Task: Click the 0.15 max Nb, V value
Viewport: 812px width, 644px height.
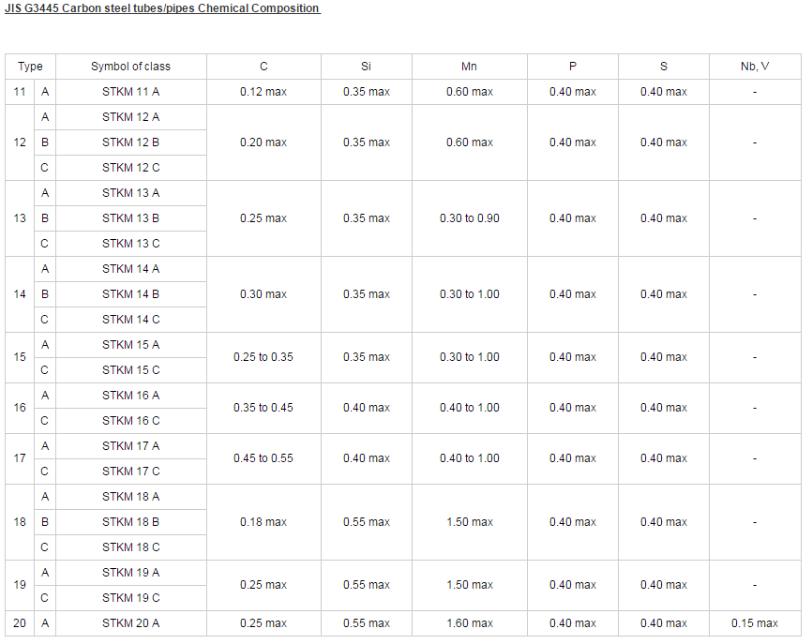Action: (755, 623)
